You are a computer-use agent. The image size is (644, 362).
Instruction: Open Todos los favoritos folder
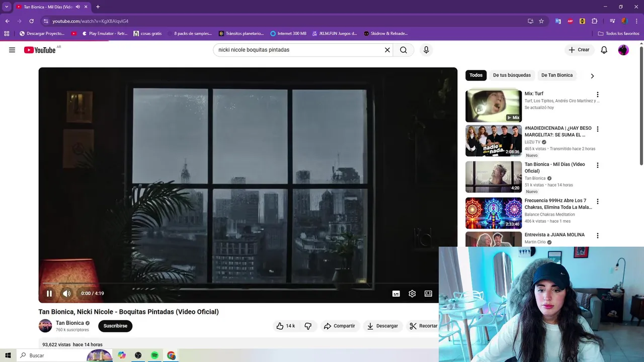(618, 34)
